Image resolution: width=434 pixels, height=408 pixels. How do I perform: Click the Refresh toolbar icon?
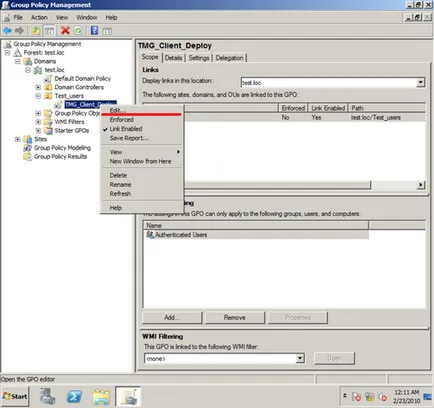78,31
